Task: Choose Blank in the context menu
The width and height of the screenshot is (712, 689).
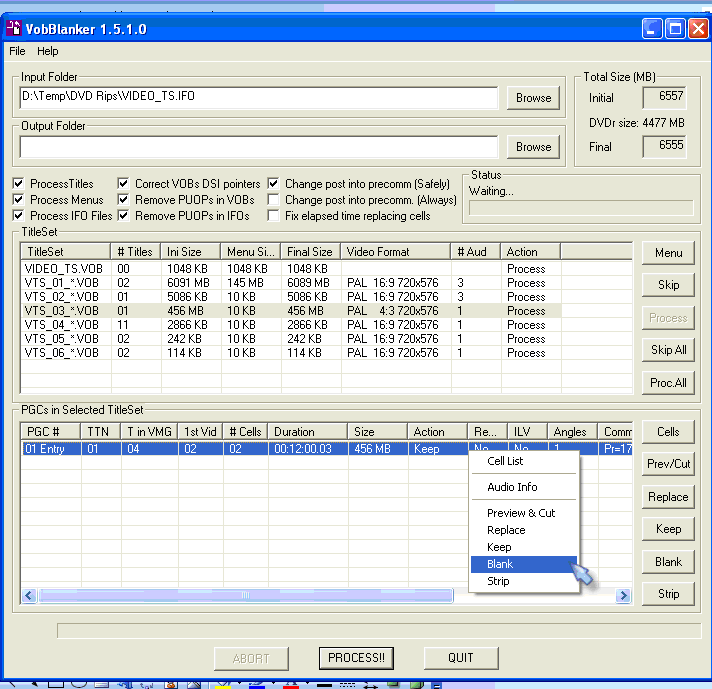Action: pyautogui.click(x=524, y=564)
